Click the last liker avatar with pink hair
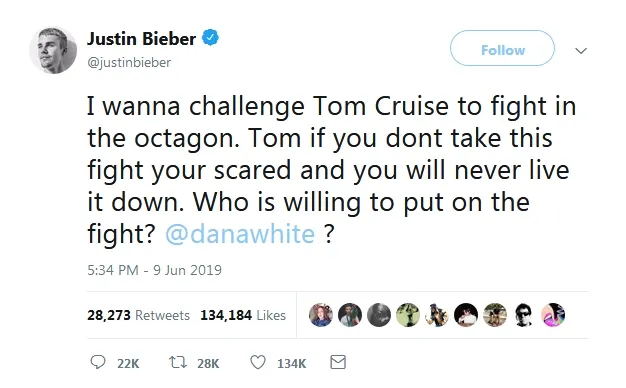This screenshot has width=626, height=388. [553, 315]
